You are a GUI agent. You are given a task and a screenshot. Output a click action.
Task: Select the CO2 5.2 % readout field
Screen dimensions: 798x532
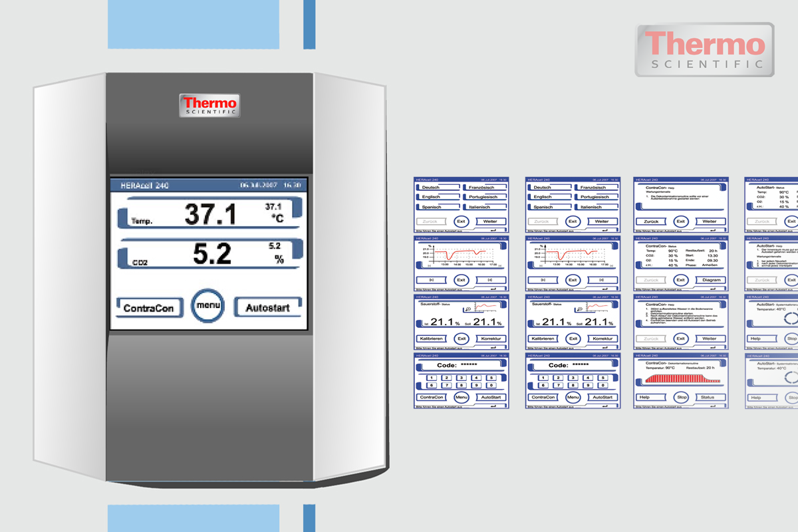pos(210,253)
